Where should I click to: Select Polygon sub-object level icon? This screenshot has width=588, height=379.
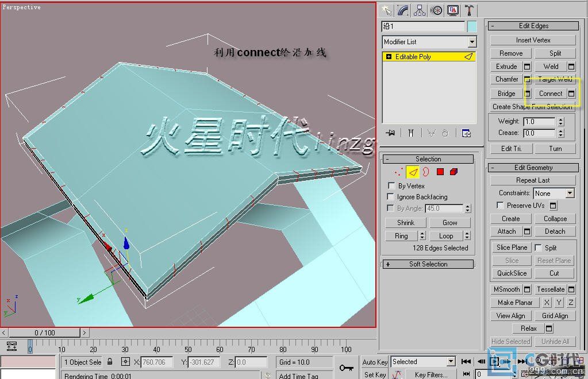tap(440, 172)
